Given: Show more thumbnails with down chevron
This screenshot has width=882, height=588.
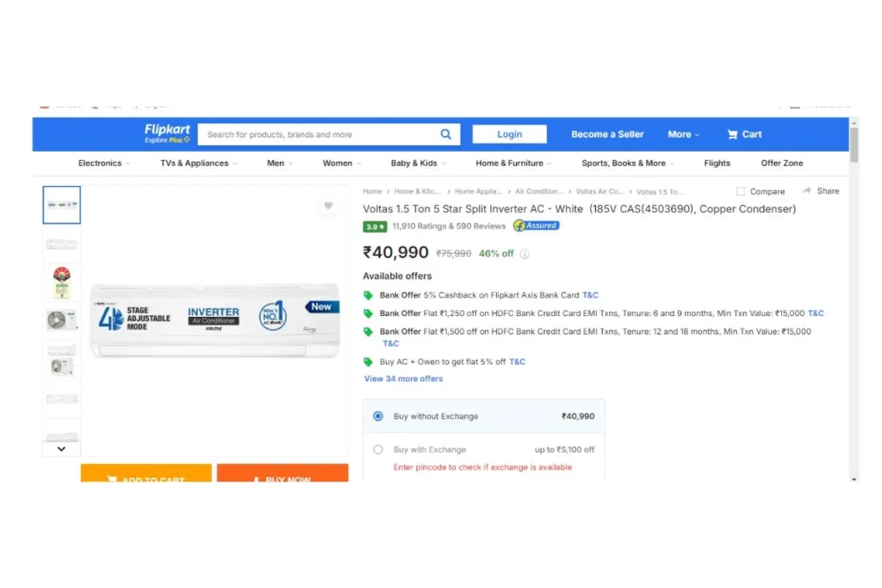Looking at the screenshot, I should point(61,449).
